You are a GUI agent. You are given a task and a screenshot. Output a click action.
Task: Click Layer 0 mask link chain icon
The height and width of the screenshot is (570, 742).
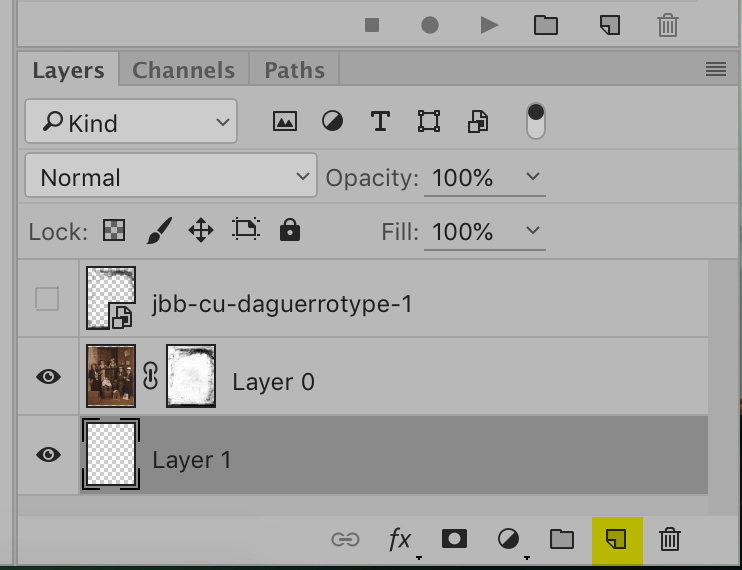[150, 376]
